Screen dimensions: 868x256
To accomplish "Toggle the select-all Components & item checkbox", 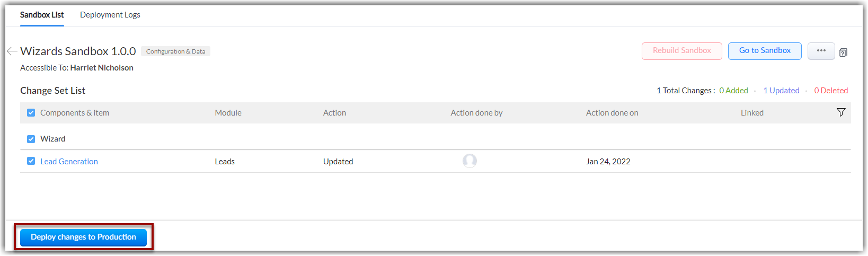I will coord(31,112).
